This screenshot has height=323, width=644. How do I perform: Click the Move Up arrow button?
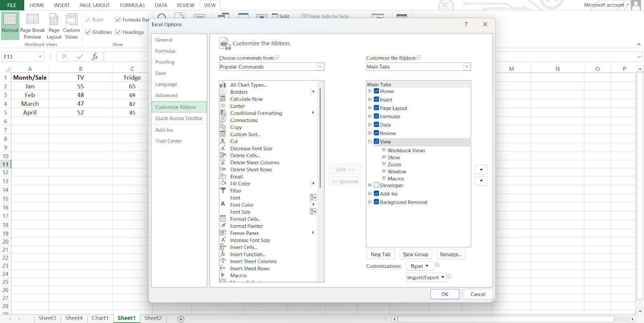[x=481, y=170]
